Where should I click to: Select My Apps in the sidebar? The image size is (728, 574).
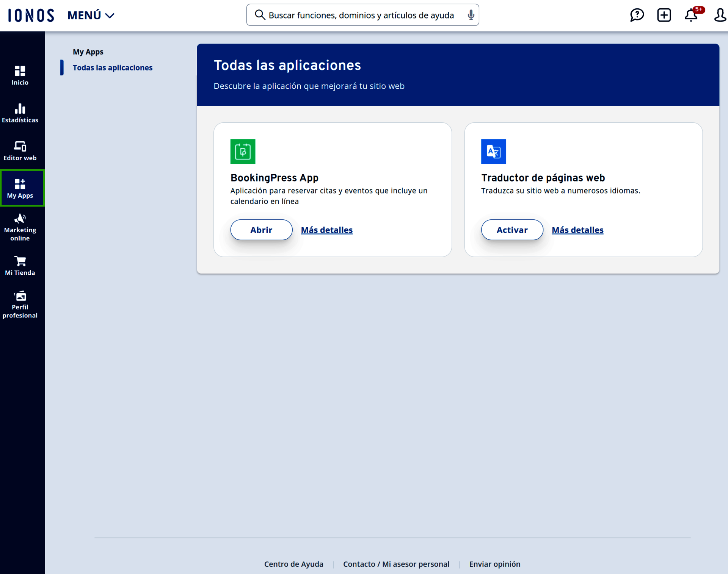click(x=22, y=188)
